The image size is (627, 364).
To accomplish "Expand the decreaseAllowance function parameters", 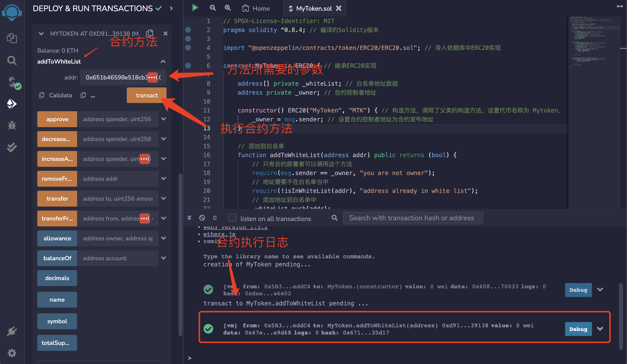I will (164, 139).
